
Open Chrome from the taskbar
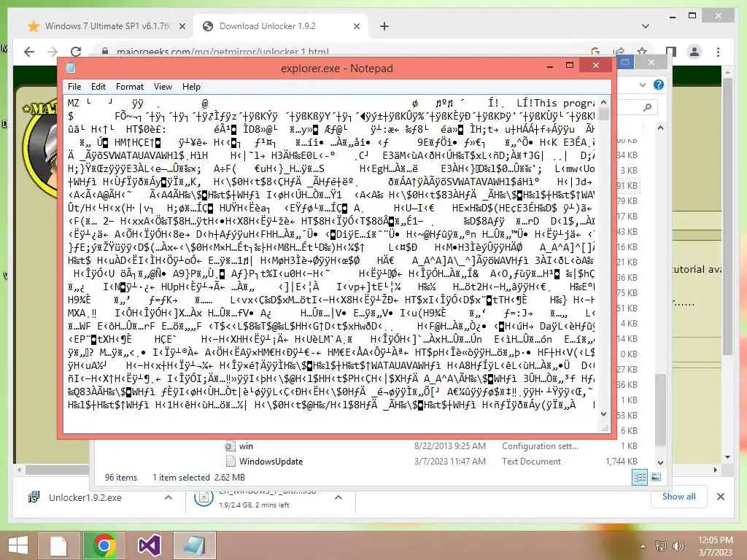(x=104, y=545)
